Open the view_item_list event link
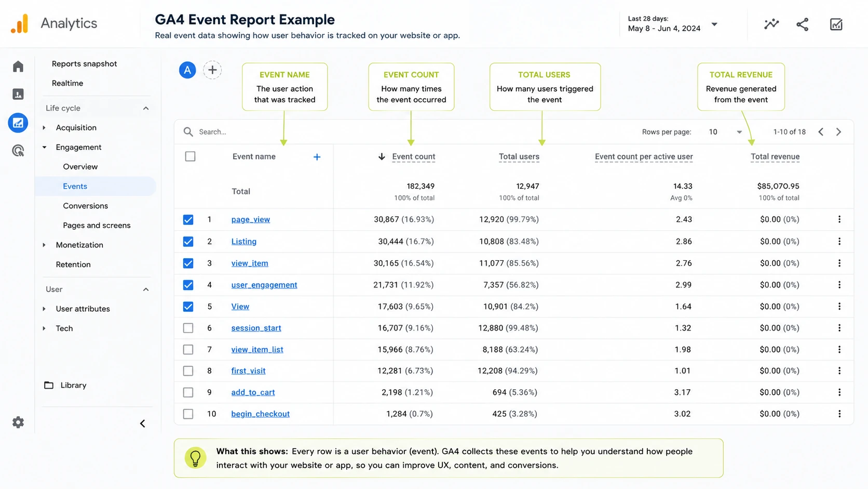 click(257, 350)
